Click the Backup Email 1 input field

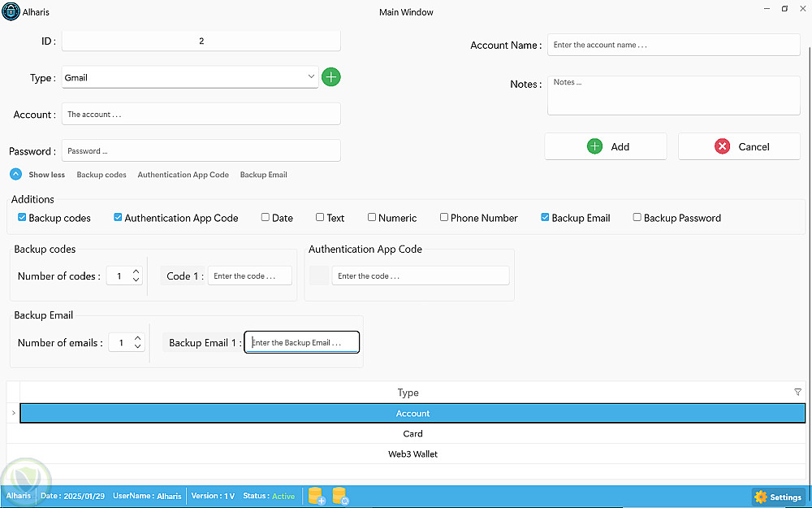point(302,343)
